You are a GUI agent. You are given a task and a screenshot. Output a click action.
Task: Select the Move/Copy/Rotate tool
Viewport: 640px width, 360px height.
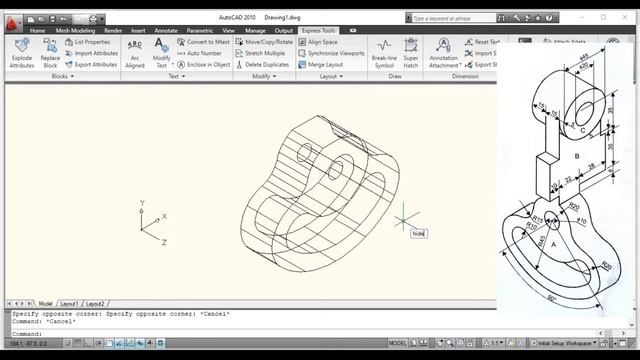click(x=264, y=42)
